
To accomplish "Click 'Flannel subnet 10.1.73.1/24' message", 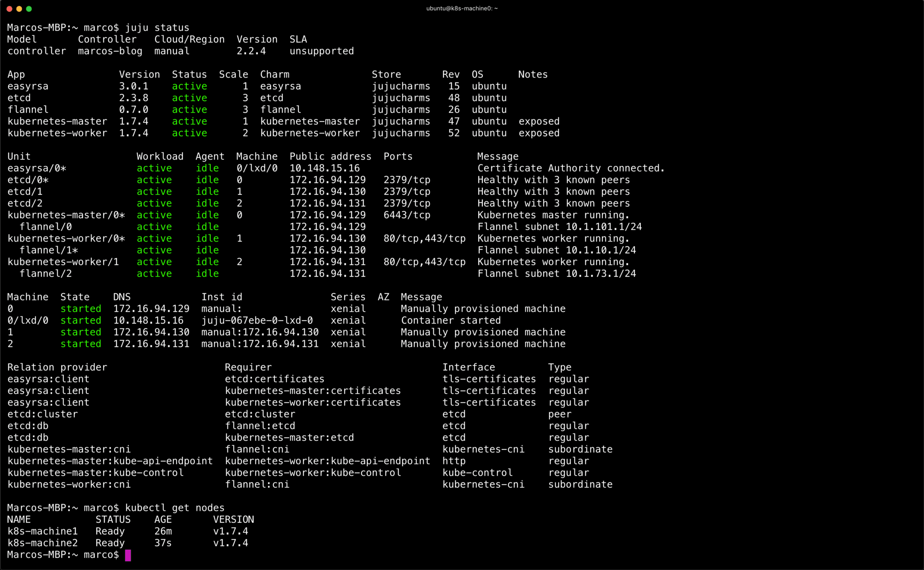I will [556, 273].
